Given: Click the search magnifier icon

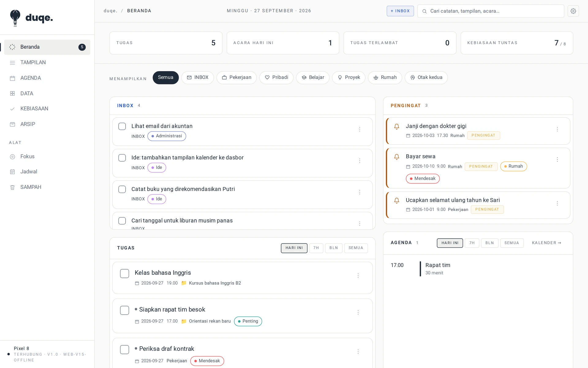Looking at the screenshot, I should pos(424,11).
